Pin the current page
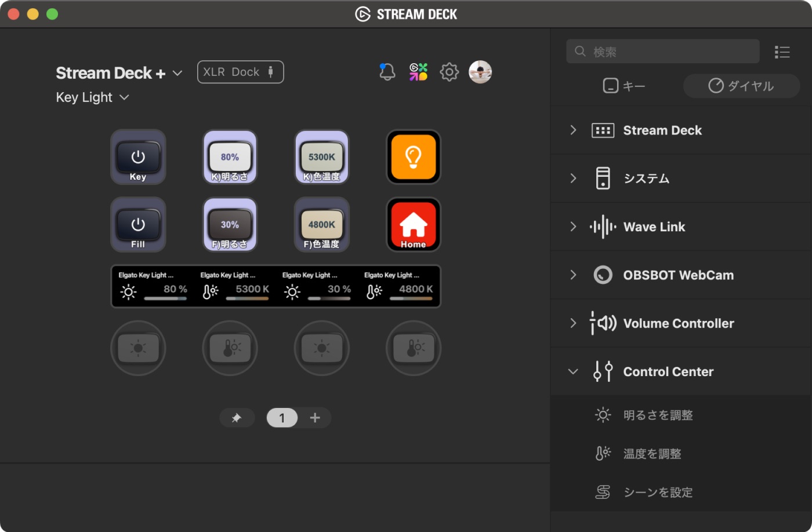The width and height of the screenshot is (812, 532). (x=237, y=418)
